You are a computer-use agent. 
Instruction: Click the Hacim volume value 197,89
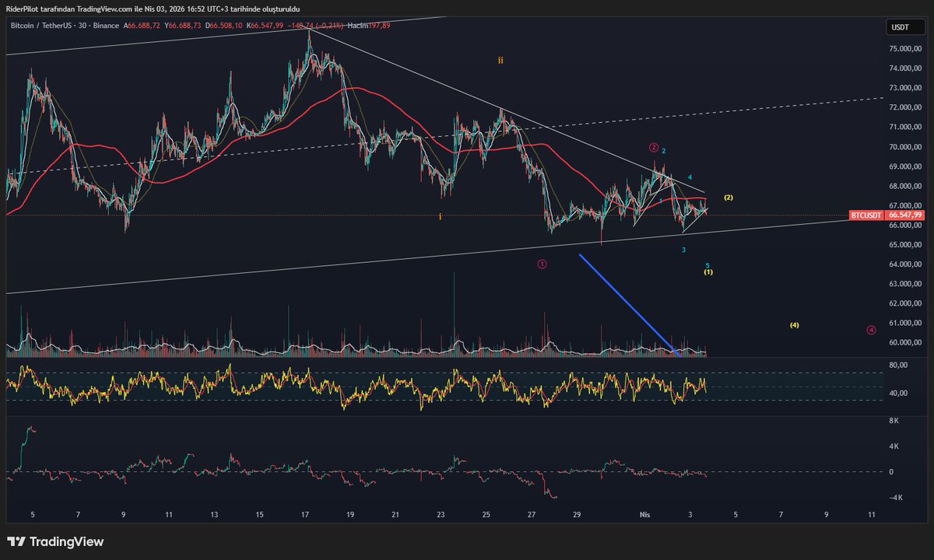coord(369,26)
